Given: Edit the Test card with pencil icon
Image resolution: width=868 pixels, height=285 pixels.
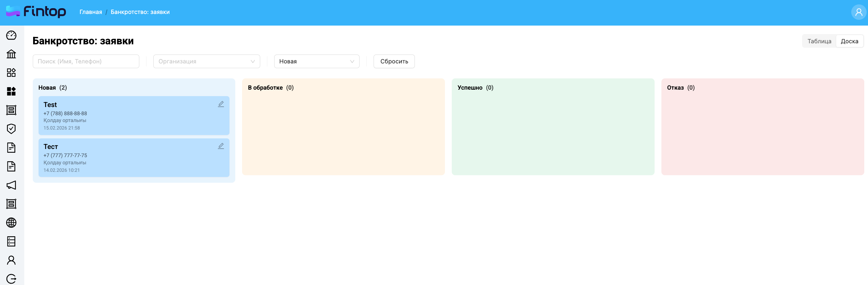Looking at the screenshot, I should [221, 104].
